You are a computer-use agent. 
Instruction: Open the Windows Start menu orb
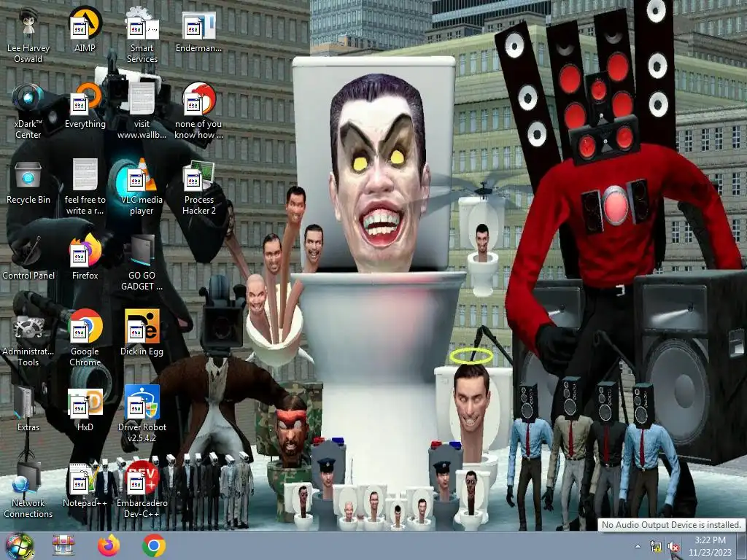click(x=20, y=546)
